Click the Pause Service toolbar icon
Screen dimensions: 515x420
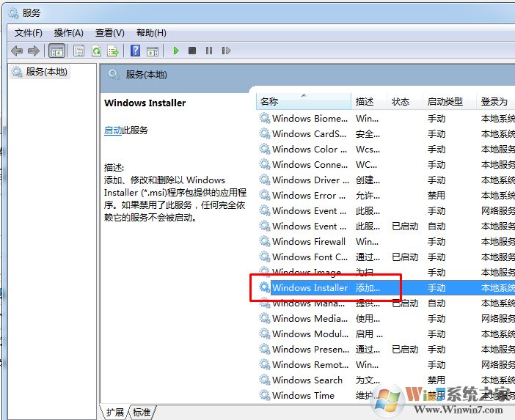209,51
